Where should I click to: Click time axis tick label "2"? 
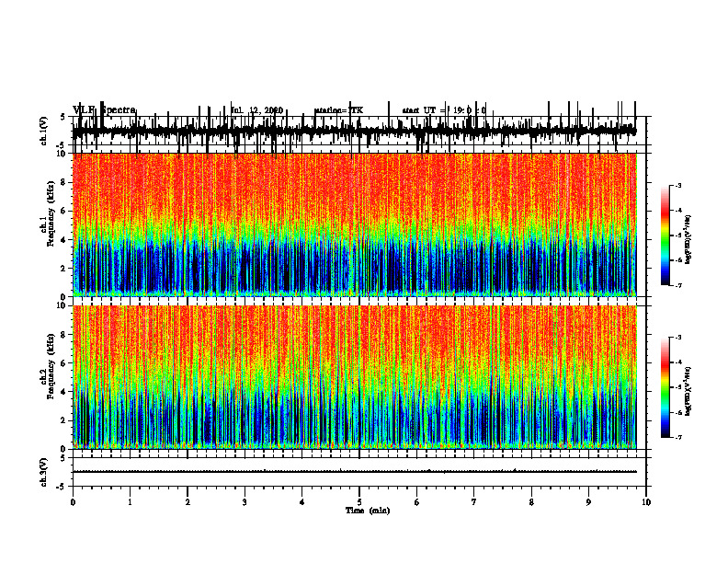click(x=188, y=502)
